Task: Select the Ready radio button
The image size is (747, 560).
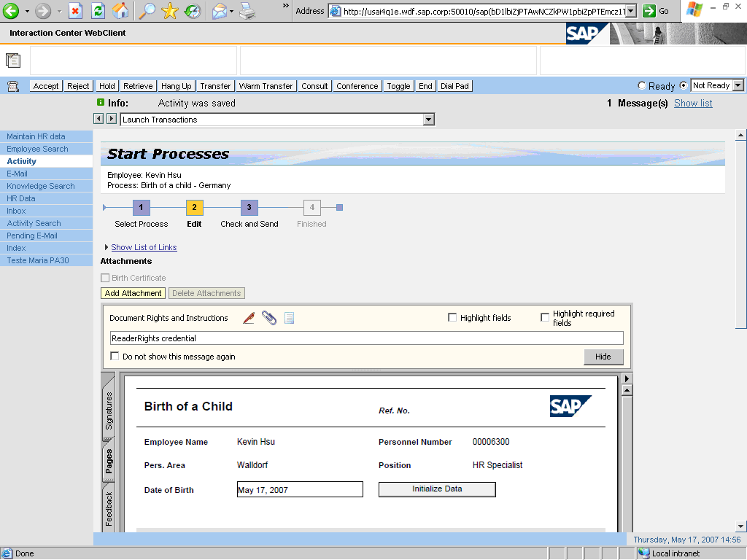Action: pos(642,85)
